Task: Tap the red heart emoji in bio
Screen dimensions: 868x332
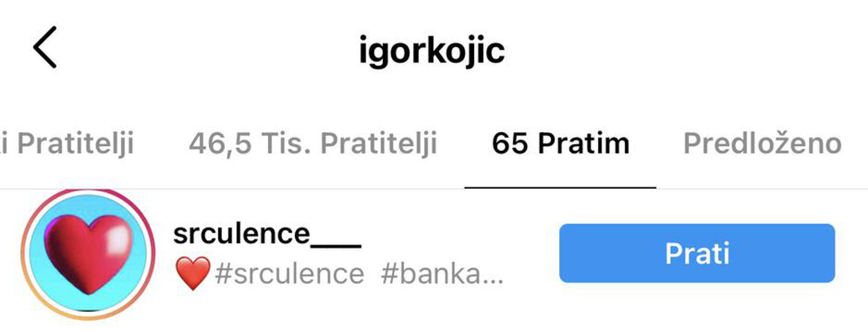Action: coord(193,273)
